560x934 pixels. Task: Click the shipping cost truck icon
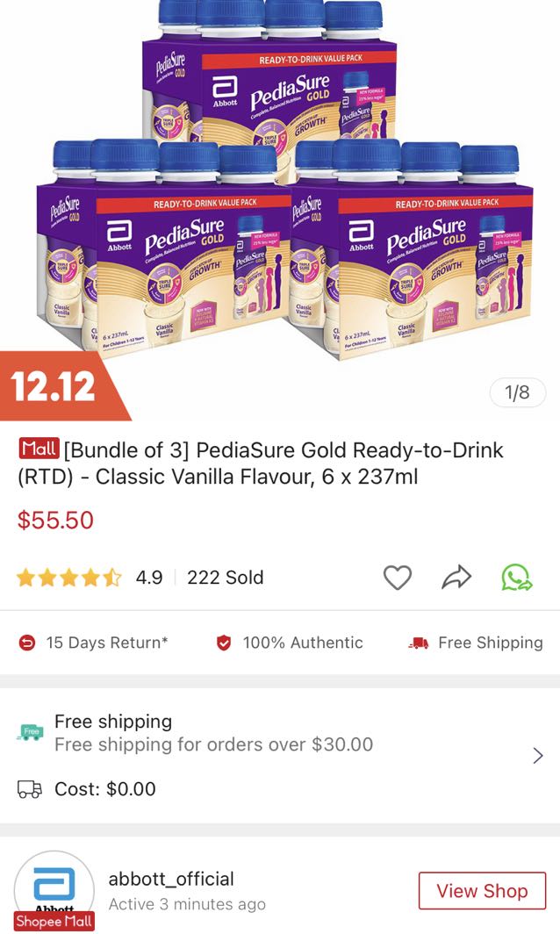pyautogui.click(x=31, y=789)
